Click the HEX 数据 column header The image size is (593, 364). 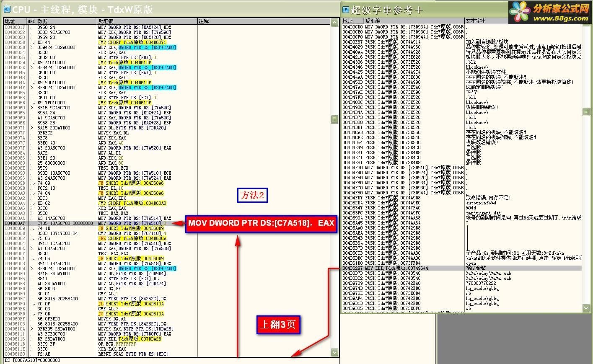[x=62, y=21]
